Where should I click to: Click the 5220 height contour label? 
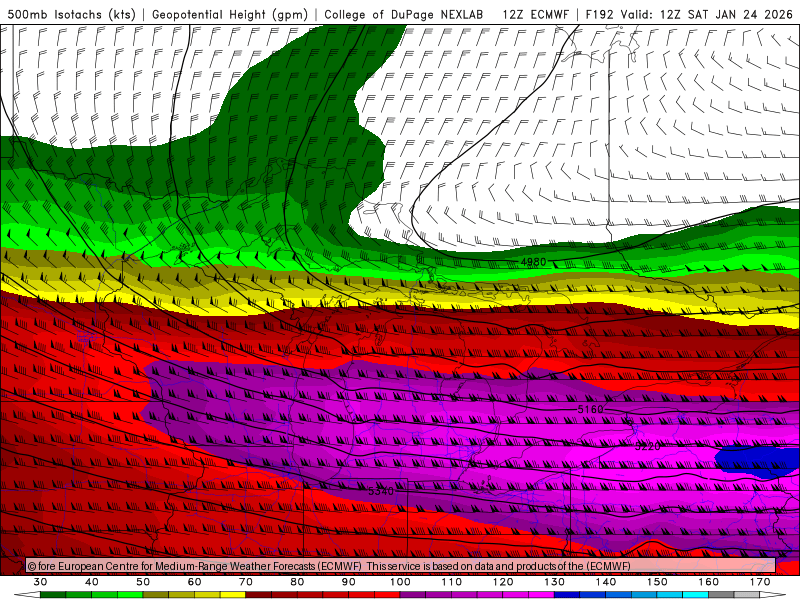tap(647, 446)
